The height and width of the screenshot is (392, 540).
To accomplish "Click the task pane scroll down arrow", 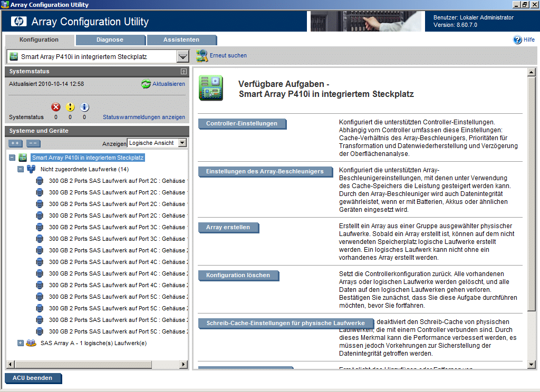I will pos(532,365).
